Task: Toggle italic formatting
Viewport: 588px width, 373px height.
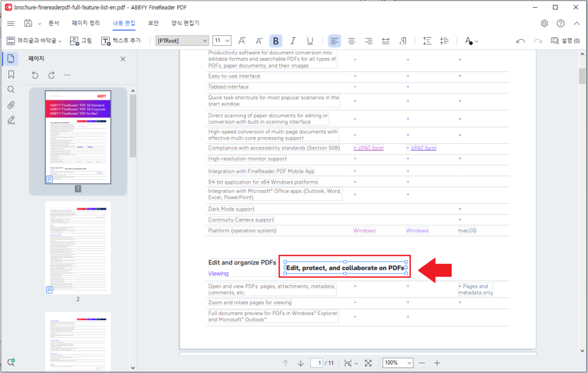Action: tap(293, 41)
